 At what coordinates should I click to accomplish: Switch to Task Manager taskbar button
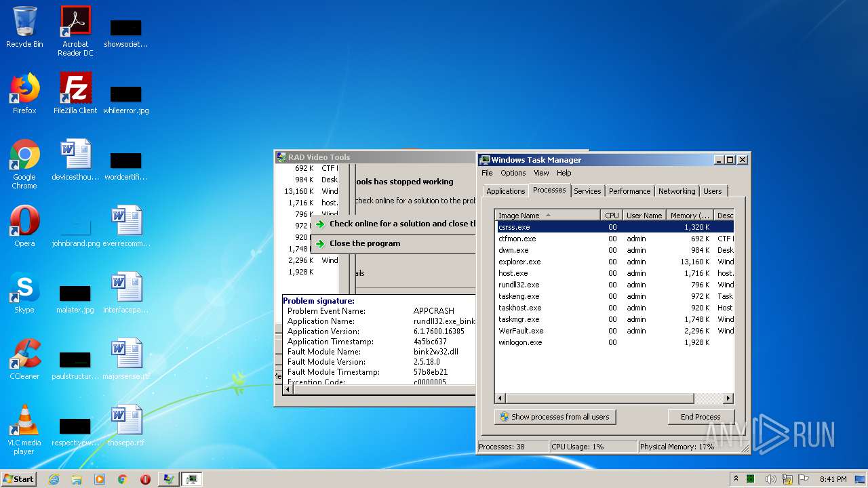pos(192,479)
